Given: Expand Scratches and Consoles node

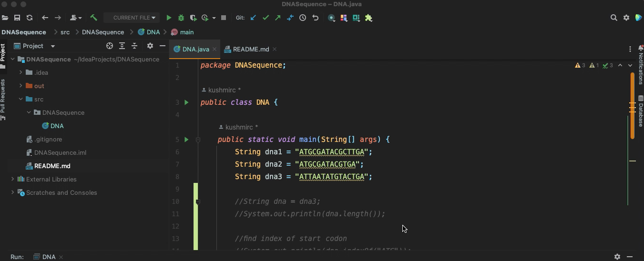Looking at the screenshot, I should coord(12,192).
